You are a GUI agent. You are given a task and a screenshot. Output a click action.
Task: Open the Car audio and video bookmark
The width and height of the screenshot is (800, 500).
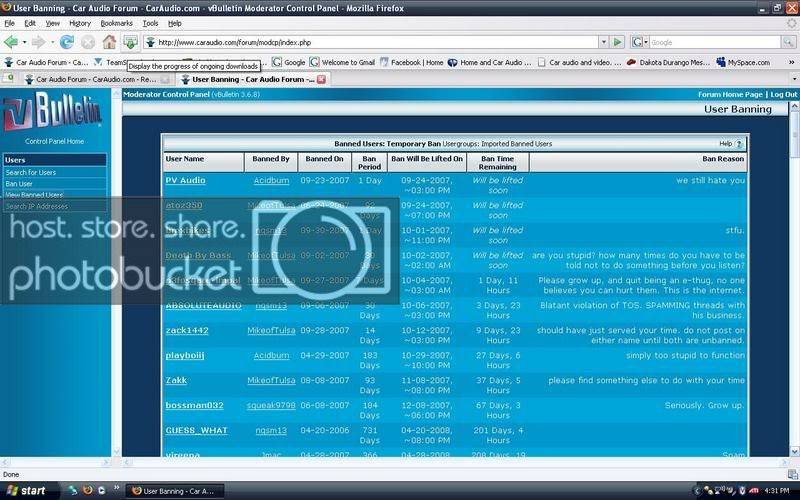click(579, 62)
